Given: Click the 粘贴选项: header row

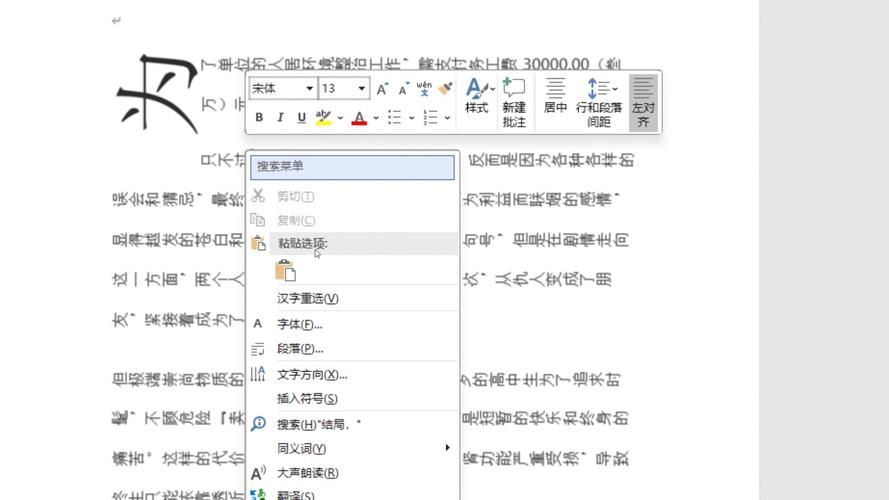Looking at the screenshot, I should pyautogui.click(x=352, y=243).
